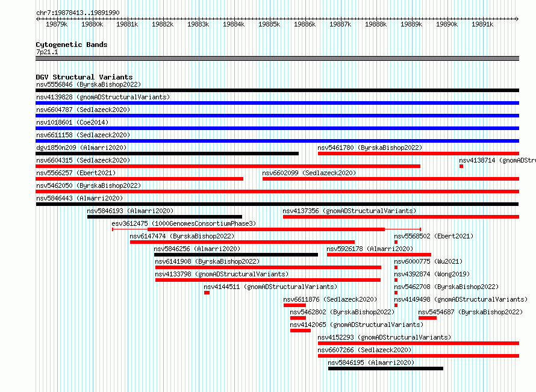
Task: Open nsv6147474 (ByrskaBishop2022) label
Action: click(x=182, y=236)
